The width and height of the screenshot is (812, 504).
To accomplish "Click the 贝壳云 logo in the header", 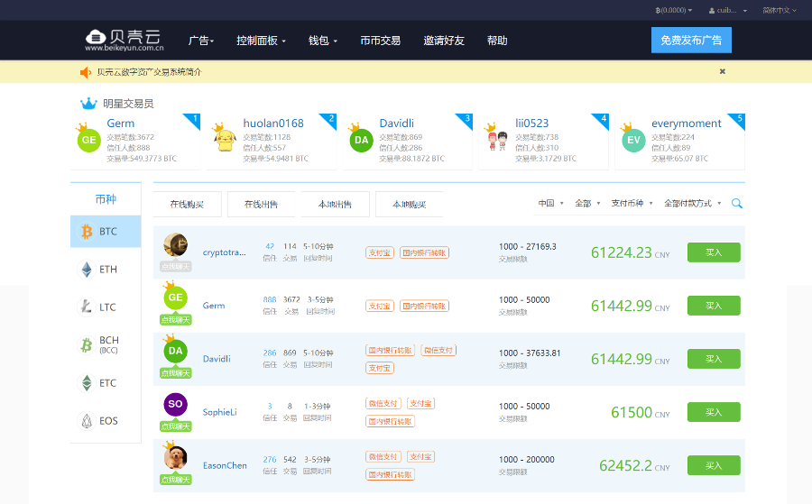I will pos(124,40).
